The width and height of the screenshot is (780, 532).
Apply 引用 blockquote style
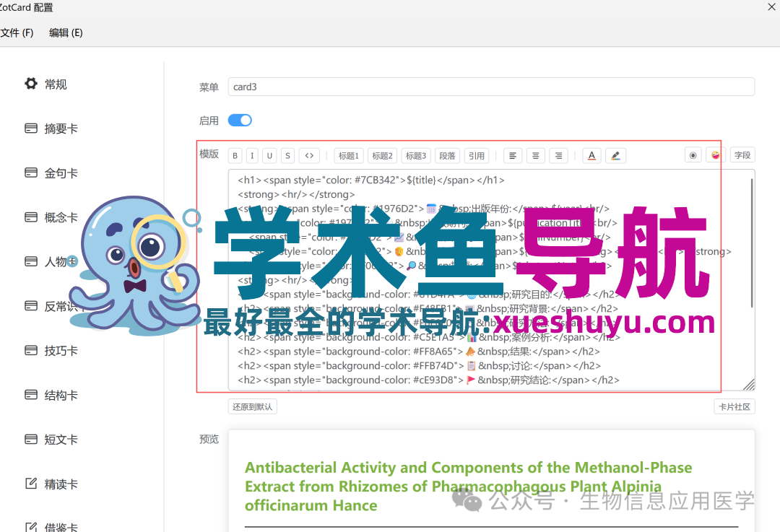[x=477, y=156]
